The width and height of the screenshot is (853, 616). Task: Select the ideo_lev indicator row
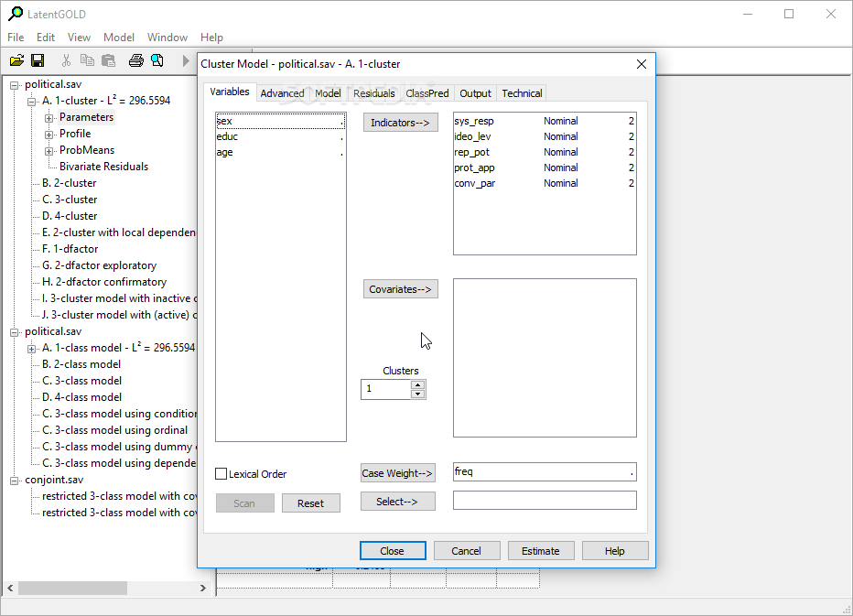[x=545, y=136]
